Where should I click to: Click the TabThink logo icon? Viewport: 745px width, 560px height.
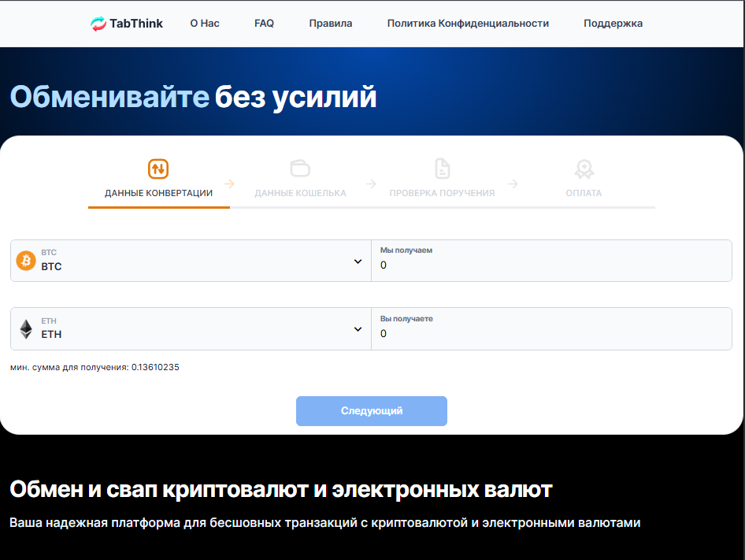click(98, 24)
